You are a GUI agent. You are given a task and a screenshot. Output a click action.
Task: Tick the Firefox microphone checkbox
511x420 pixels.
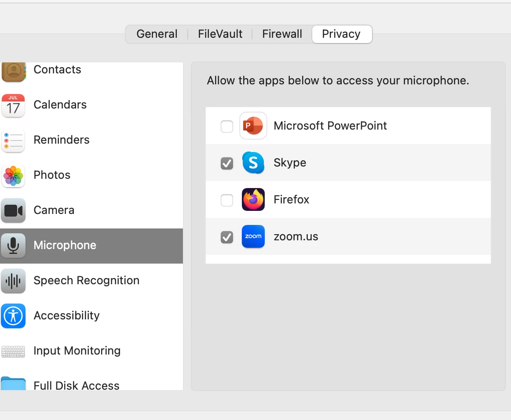(227, 200)
